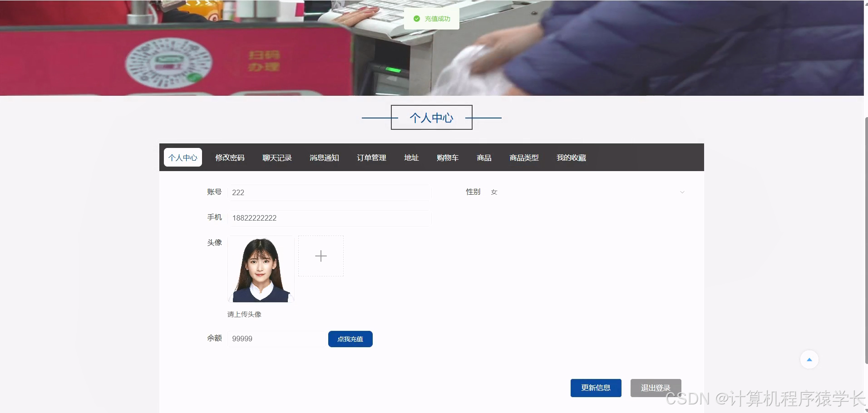Click the 更新信息 update button
Viewport: 868px width, 413px height.
click(595, 388)
